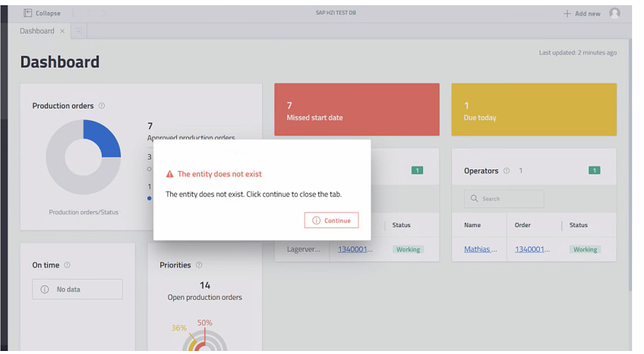Image resolution: width=644 pixels, height=354 pixels.
Task: Select the Dashboard tab
Action: click(x=37, y=31)
